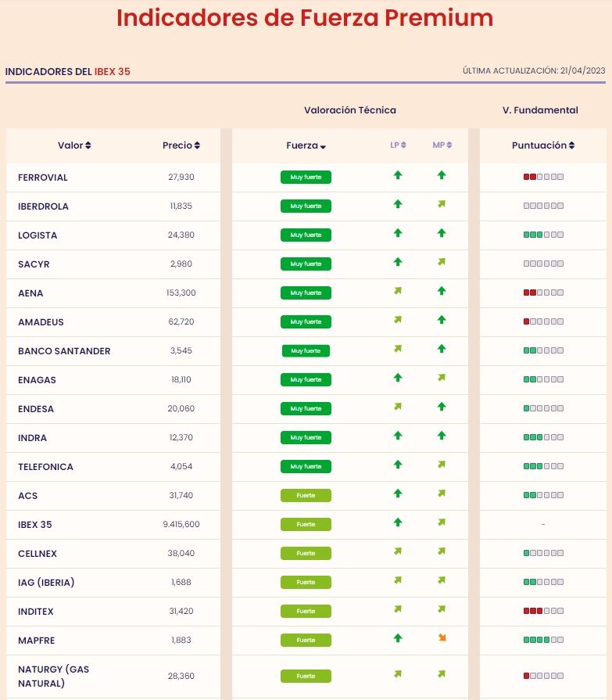Screen dimensions: 612x700
Task: Click the IBERDROLA MP diagonal arrow
Action: click(442, 204)
